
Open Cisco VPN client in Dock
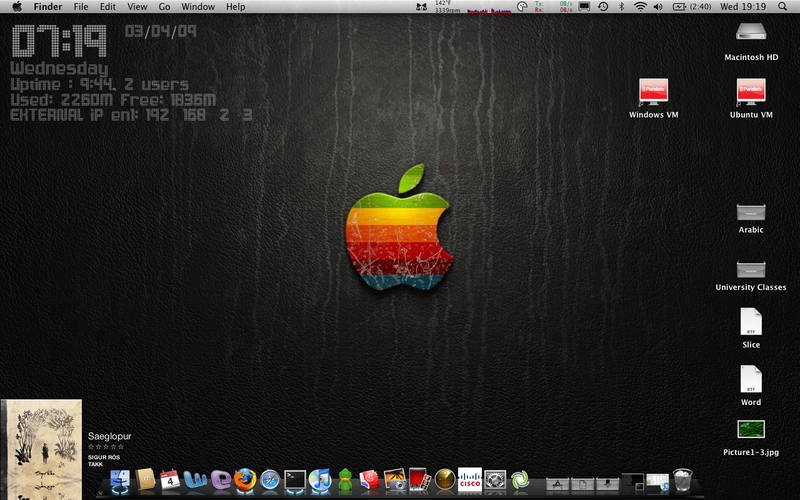(470, 481)
